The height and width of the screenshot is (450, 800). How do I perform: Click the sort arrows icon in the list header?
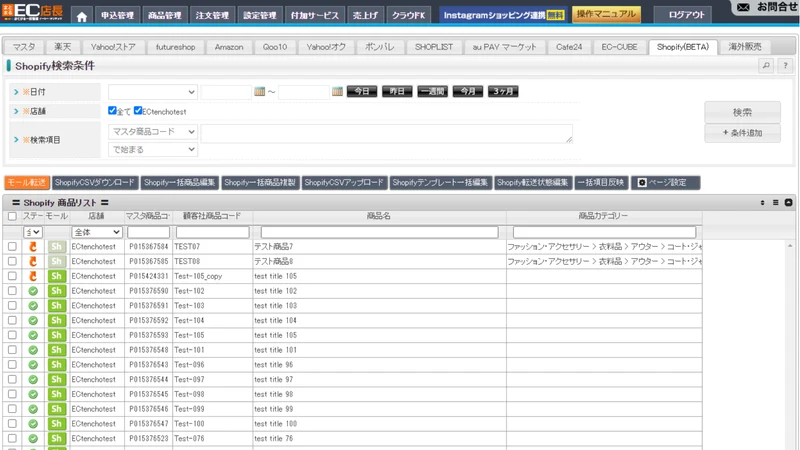(762, 203)
